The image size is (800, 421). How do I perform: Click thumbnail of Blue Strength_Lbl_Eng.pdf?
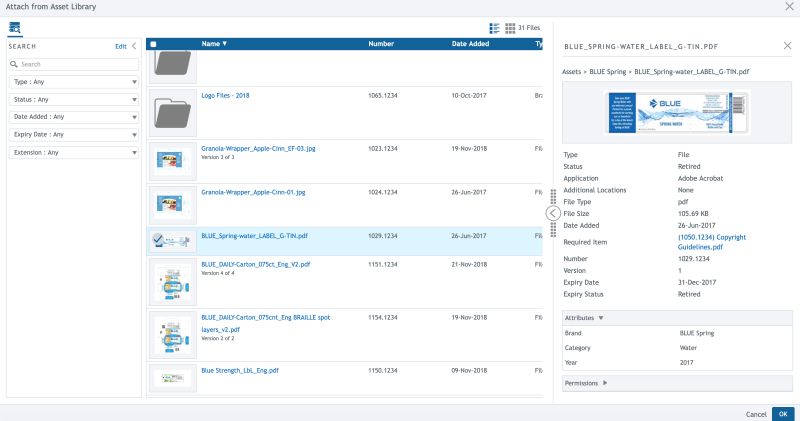172,378
